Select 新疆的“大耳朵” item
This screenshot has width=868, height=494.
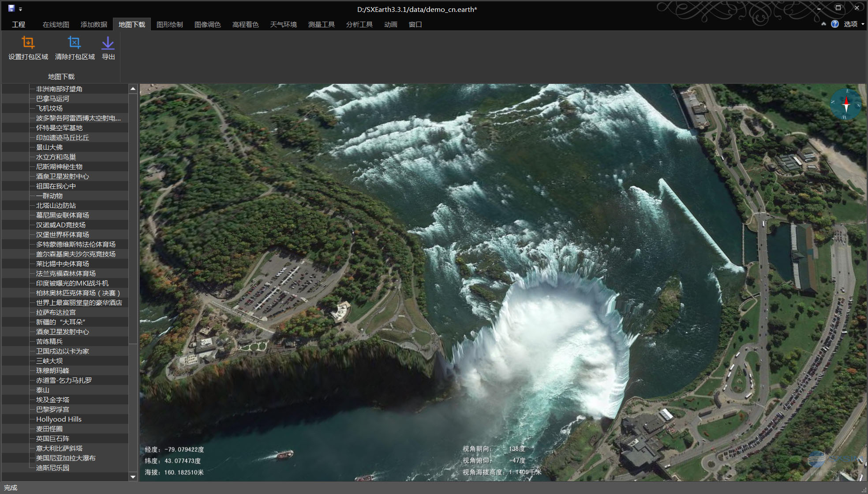tap(61, 322)
